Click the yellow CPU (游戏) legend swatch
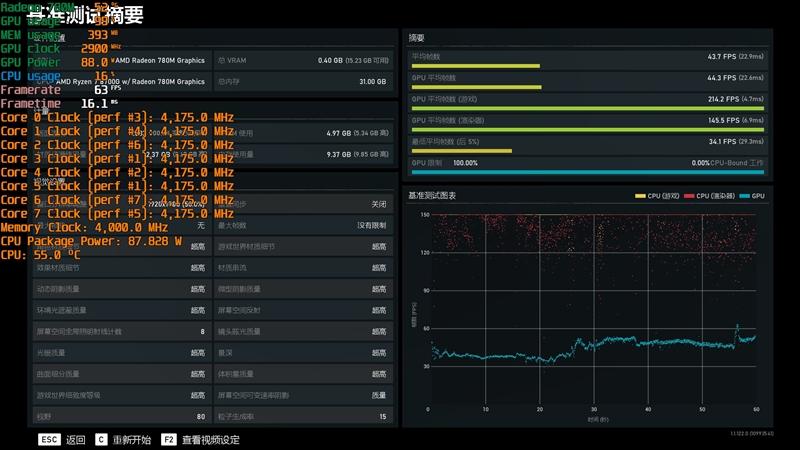 [x=640, y=195]
